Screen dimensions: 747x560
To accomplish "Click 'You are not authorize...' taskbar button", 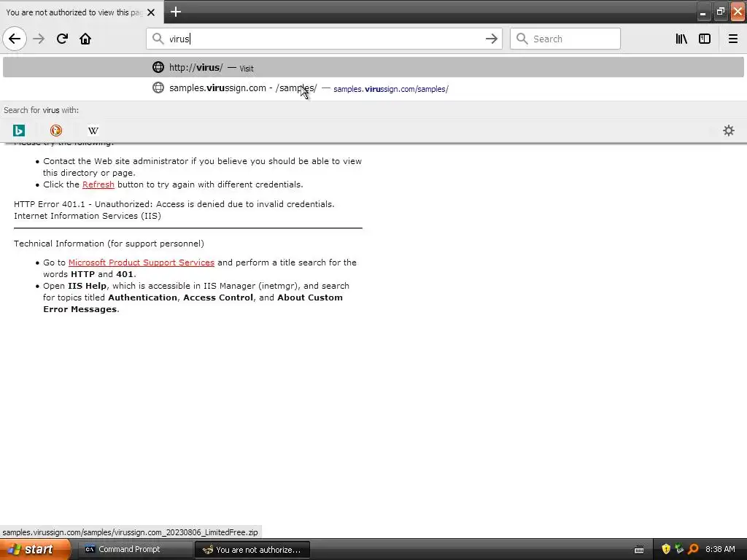I will coord(252,550).
